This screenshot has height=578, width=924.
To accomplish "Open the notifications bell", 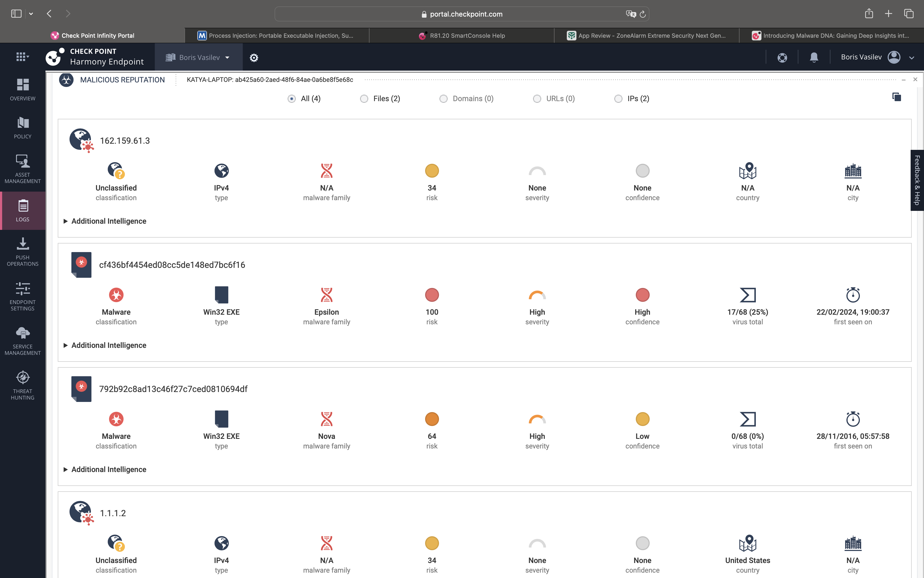I will [x=814, y=57].
